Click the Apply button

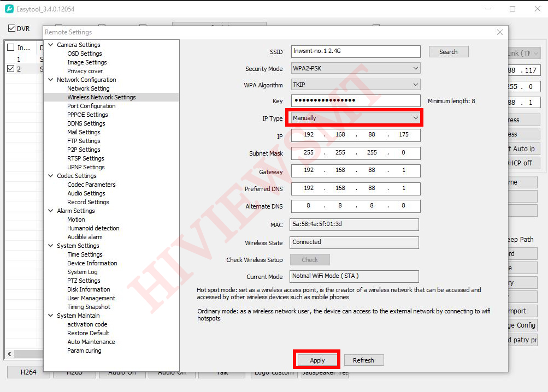[317, 360]
